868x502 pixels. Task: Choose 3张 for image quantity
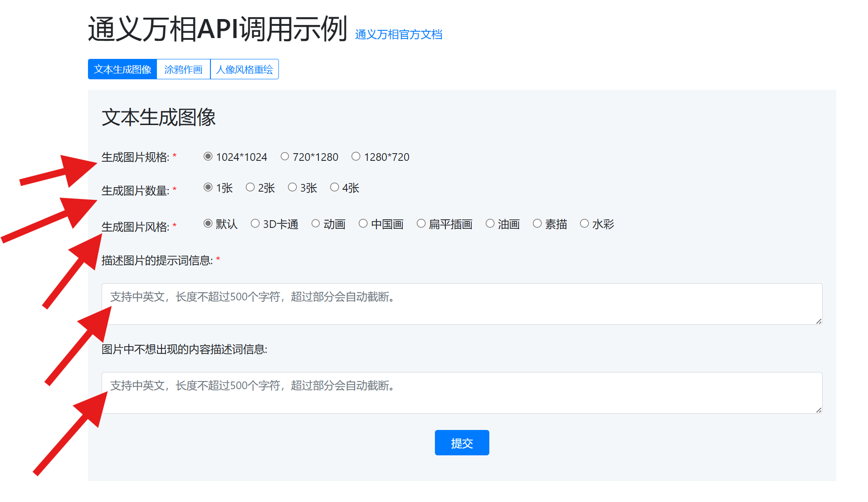(x=293, y=187)
